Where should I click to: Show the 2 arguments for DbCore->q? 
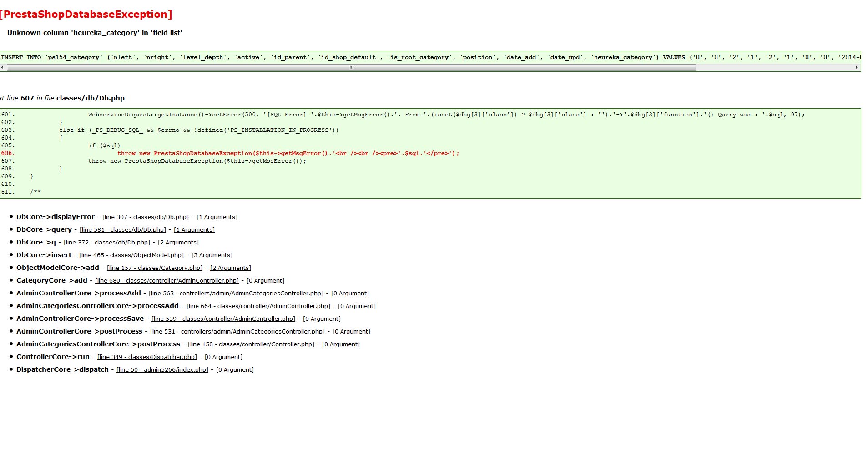(x=178, y=243)
